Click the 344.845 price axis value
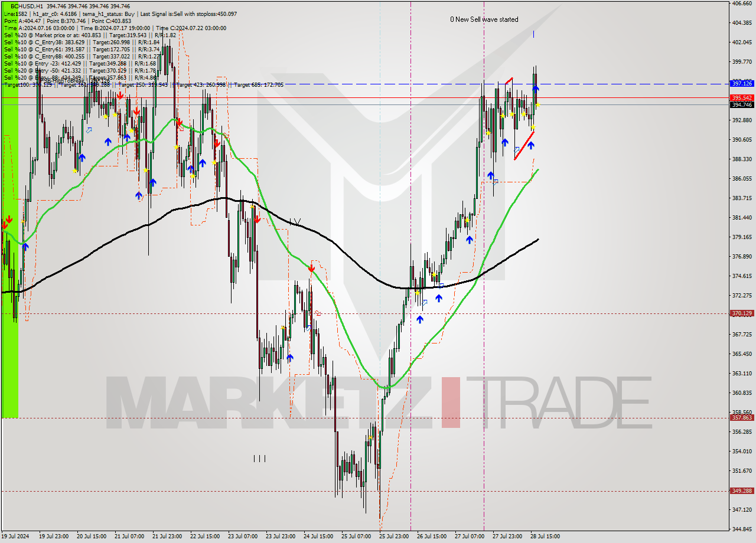 tap(741, 528)
